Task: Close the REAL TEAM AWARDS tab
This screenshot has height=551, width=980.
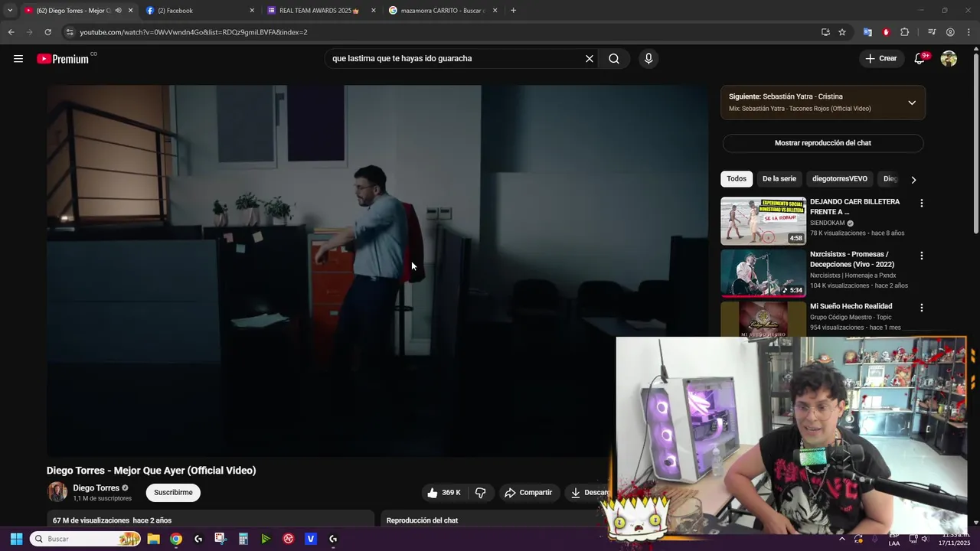Action: point(374,11)
